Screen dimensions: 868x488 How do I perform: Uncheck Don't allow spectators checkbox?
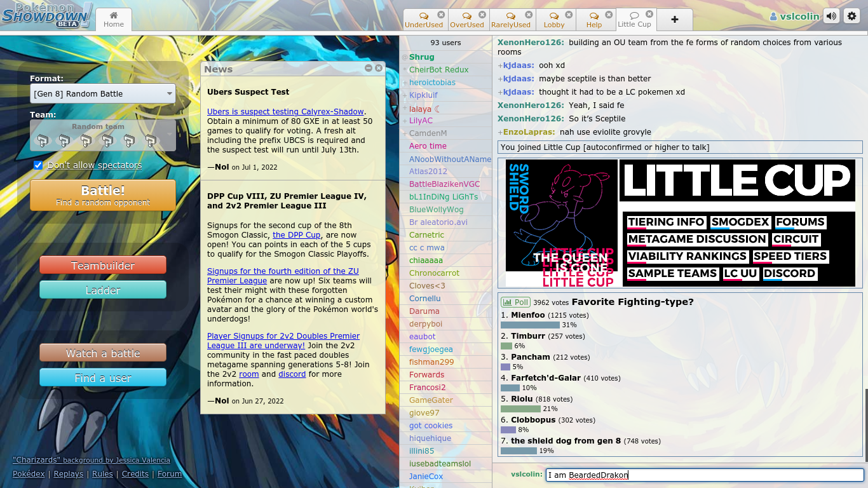[x=38, y=165]
